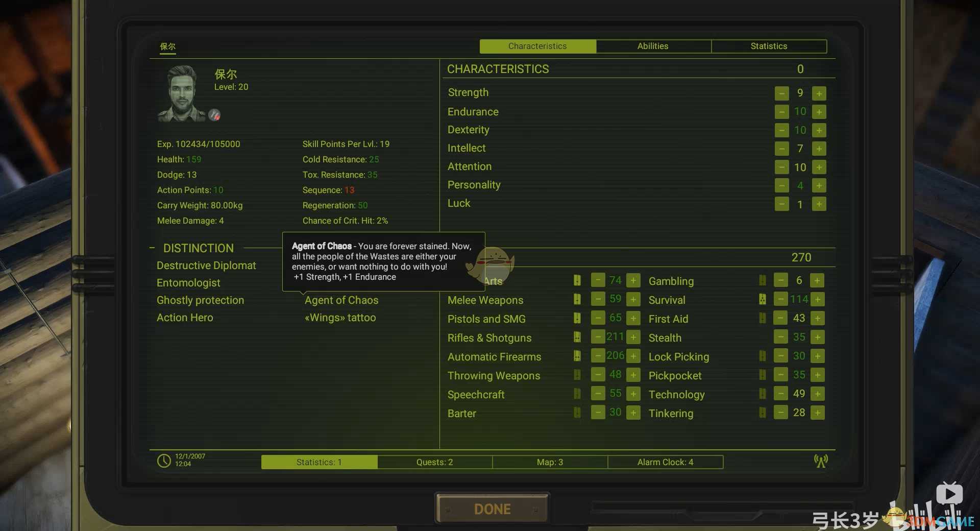
Task: Open the Statistics tab at top
Action: pyautogui.click(x=769, y=46)
